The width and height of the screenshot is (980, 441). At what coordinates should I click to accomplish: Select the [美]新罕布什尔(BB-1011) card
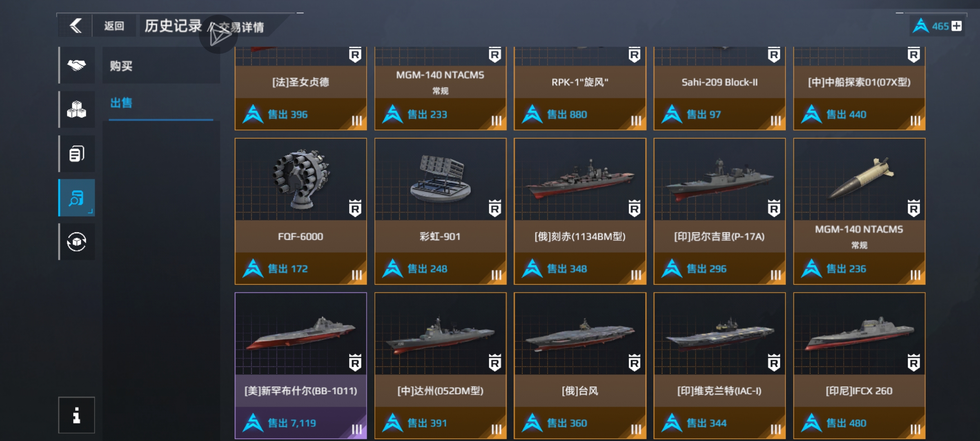pos(301,365)
